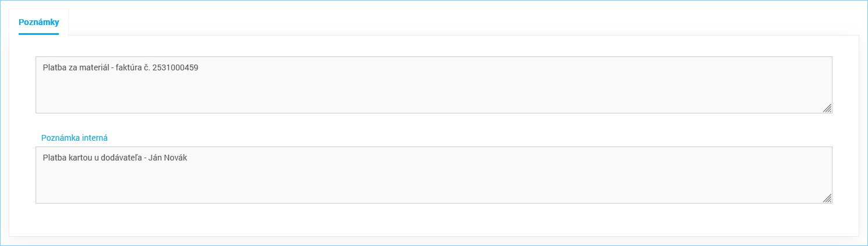Click the word Platba in the top note
This screenshot has width=868, height=246.
click(54, 67)
